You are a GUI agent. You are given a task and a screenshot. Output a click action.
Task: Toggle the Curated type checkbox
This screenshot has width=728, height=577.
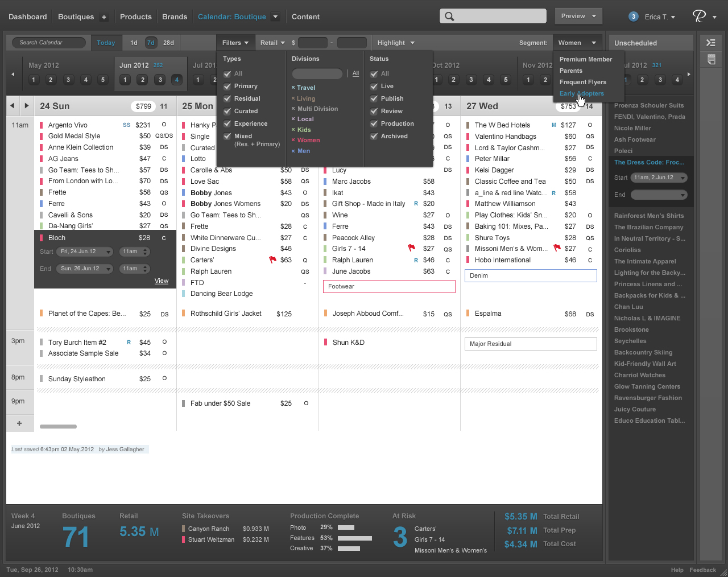pyautogui.click(x=227, y=112)
